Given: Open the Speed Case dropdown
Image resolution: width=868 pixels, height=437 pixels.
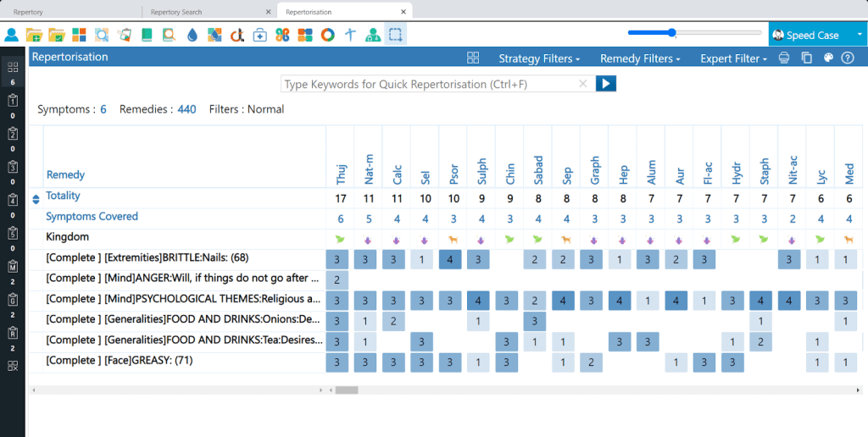Looking at the screenshot, I should pos(817,35).
